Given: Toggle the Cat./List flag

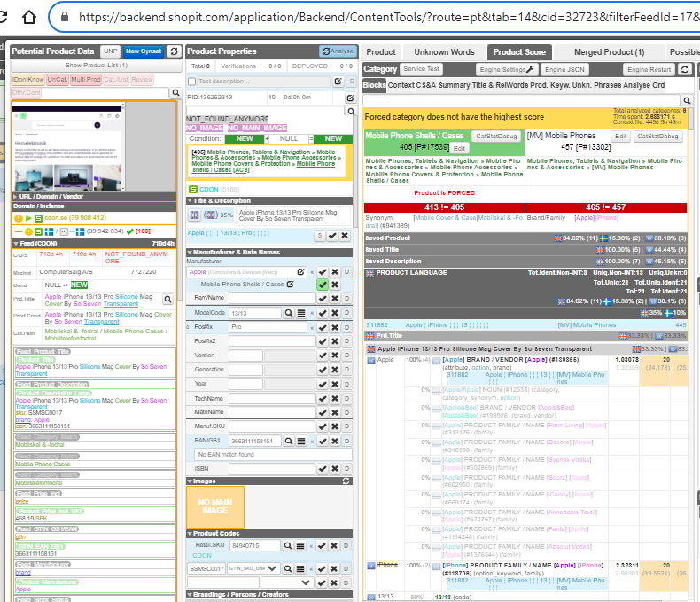Looking at the screenshot, I should (116, 80).
